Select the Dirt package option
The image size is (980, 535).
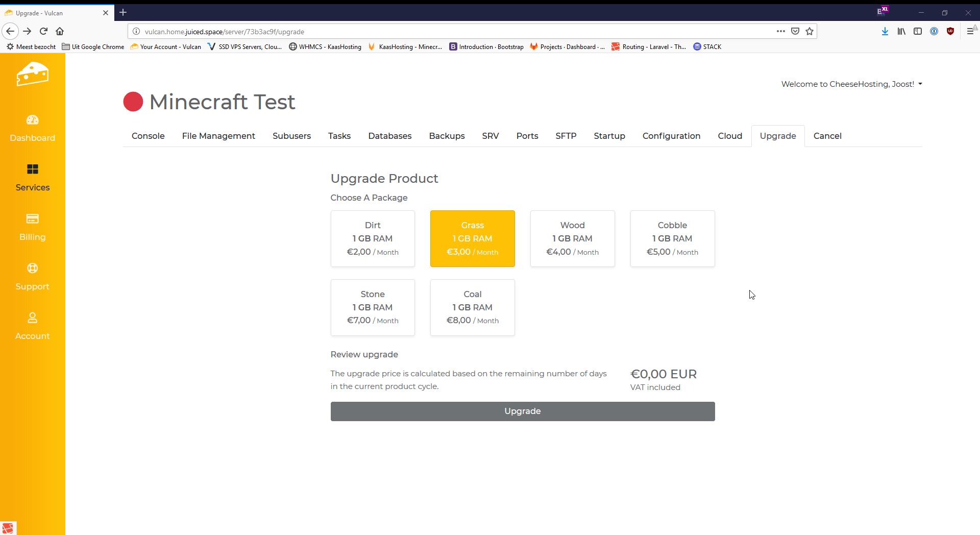(373, 238)
